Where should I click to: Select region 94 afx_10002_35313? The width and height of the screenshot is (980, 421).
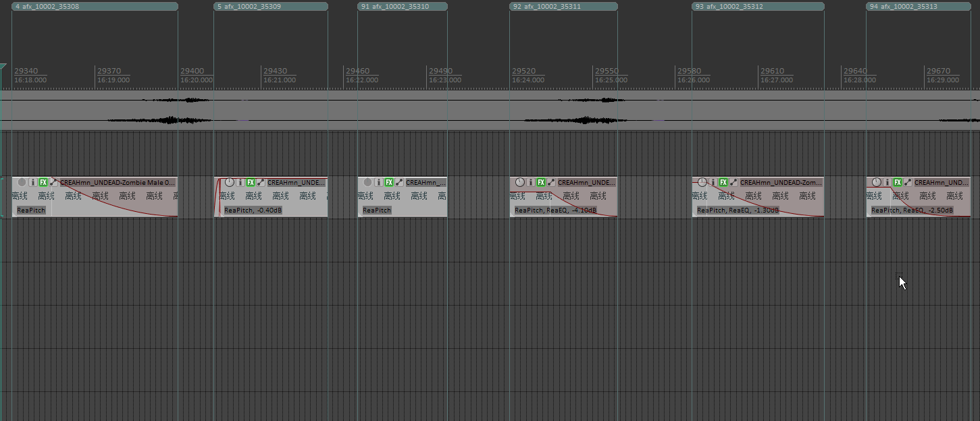[x=920, y=6]
